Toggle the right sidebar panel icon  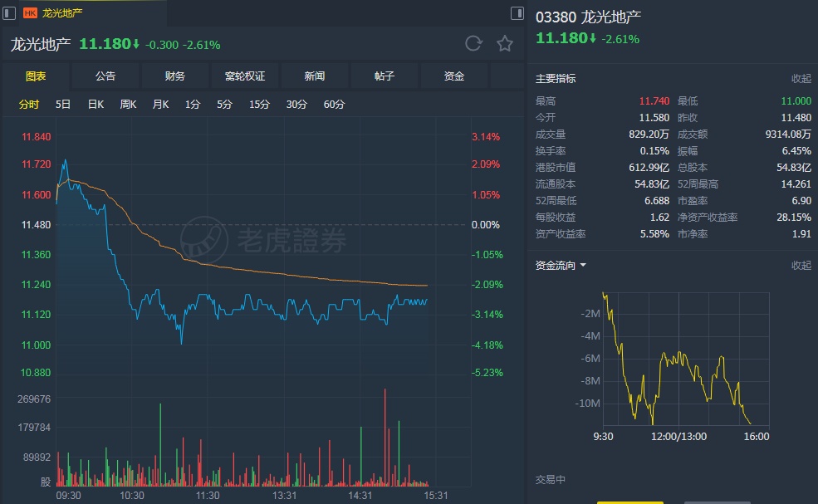tap(517, 13)
